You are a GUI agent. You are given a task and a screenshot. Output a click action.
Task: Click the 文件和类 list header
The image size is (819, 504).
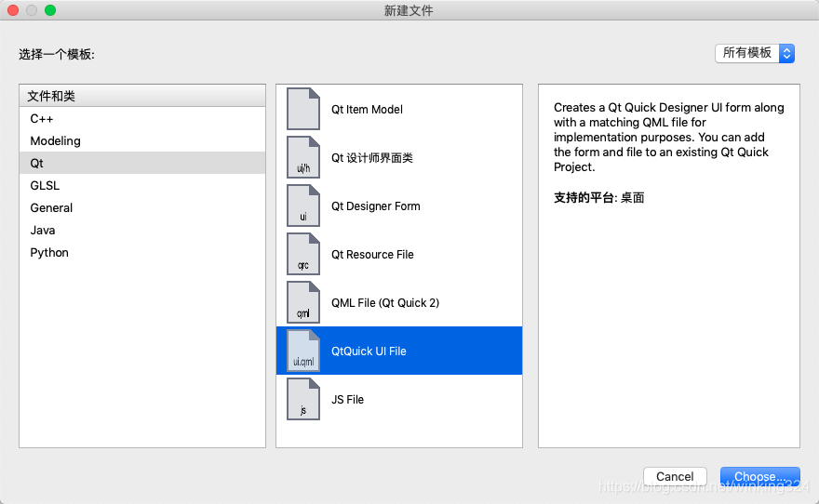[x=142, y=96]
